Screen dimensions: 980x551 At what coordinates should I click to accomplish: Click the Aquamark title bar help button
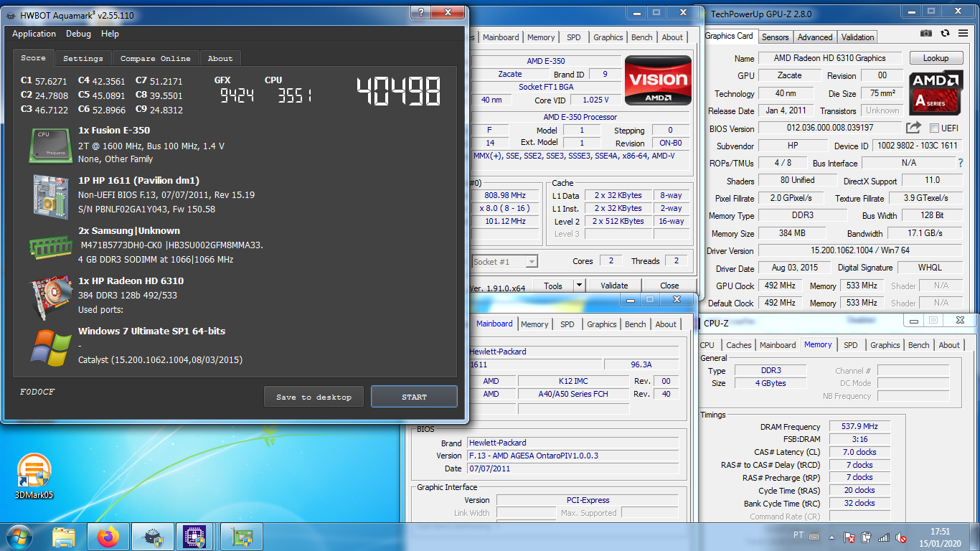click(420, 12)
